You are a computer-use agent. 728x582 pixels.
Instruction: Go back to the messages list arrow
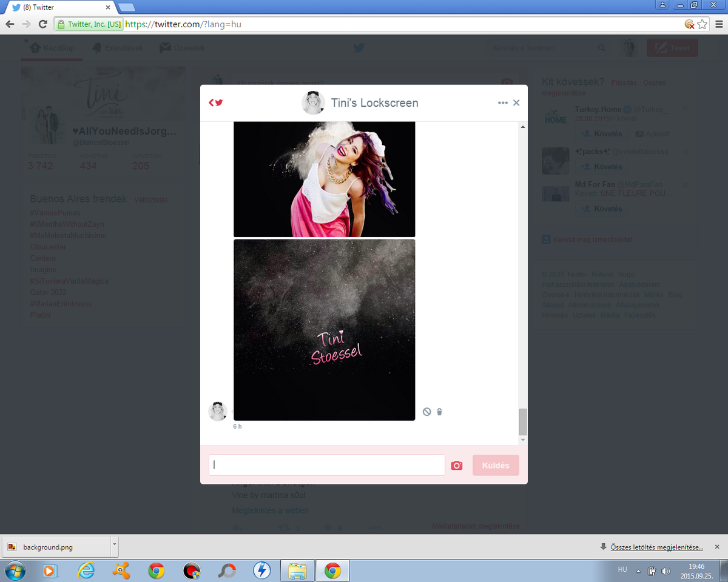click(215, 102)
